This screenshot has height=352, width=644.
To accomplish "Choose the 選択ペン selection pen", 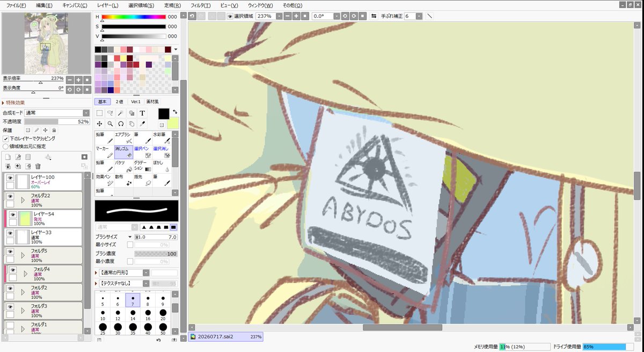I will coord(143,152).
